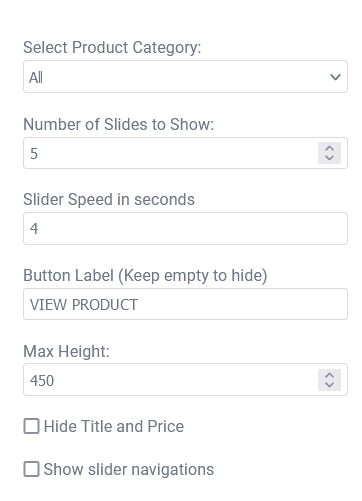Enable the Hide Title and Price checkbox
The height and width of the screenshot is (501, 362).
(x=31, y=426)
